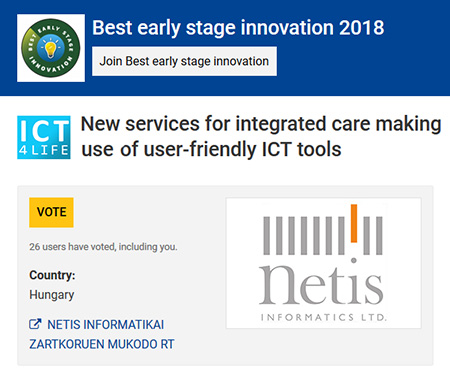This screenshot has width=450, height=383.
Task: Click the '4 LIFE' text in ICT logo
Action: coord(44,151)
